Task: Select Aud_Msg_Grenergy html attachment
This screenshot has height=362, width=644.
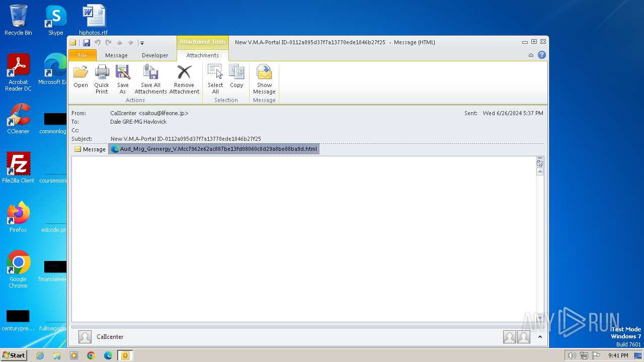Action: click(x=214, y=149)
